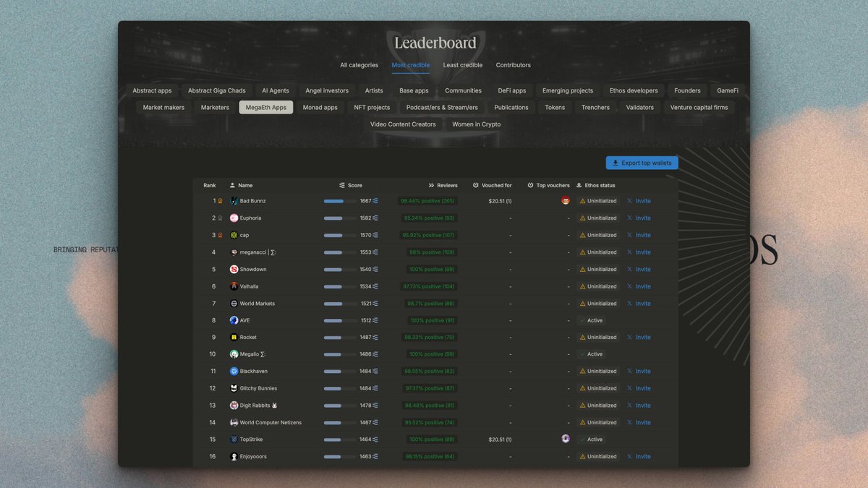This screenshot has height=488, width=868.
Task: Click the Top vouchers header icon
Action: [531, 185]
